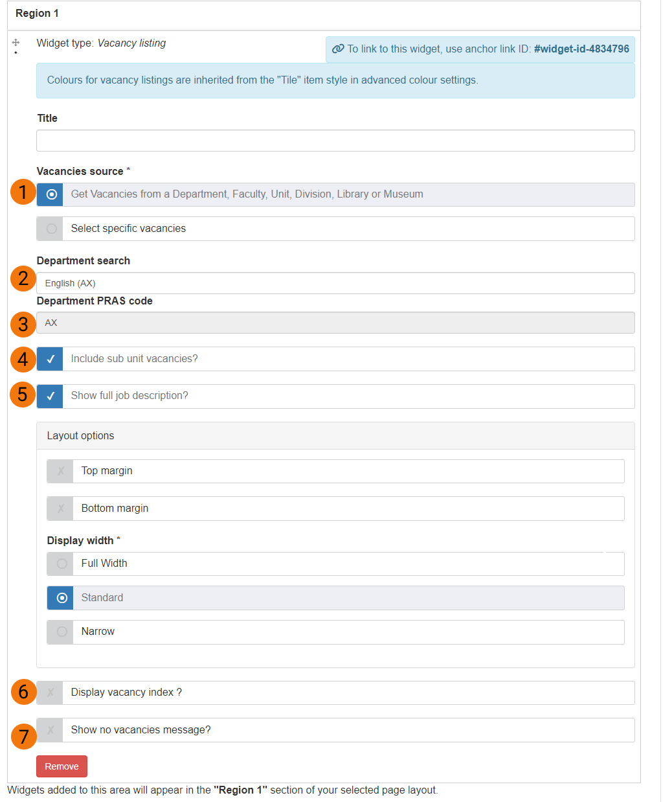The image size is (672, 802).
Task: Click the orange number 7 marker
Action: coord(24,737)
